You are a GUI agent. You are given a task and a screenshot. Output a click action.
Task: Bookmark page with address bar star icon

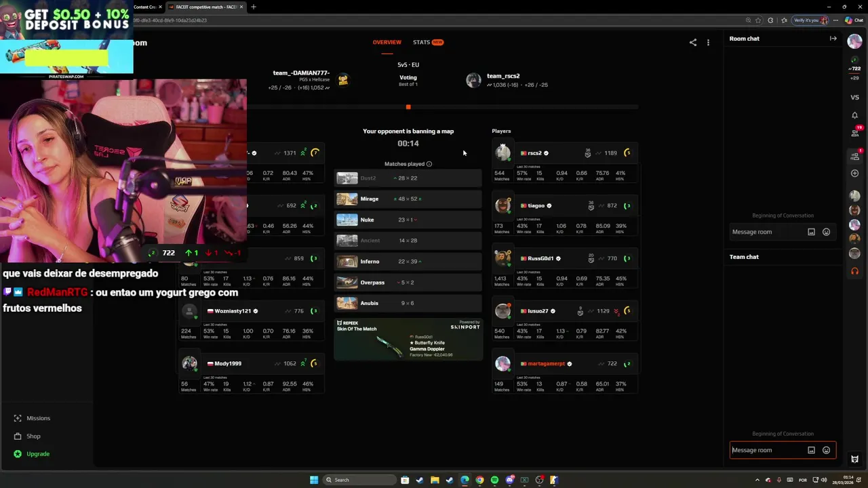pos(759,20)
